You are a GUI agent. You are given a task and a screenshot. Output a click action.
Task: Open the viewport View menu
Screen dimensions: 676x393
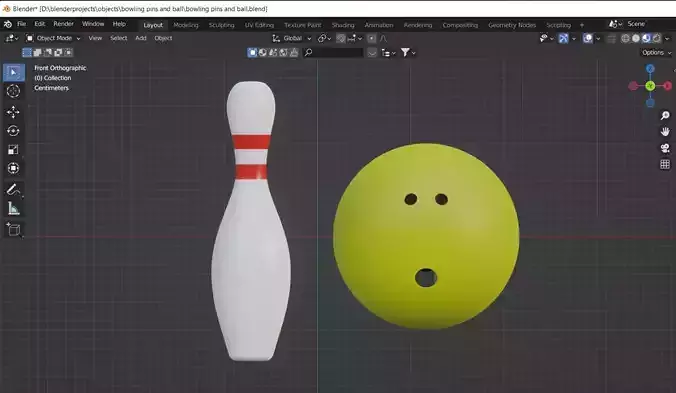(x=95, y=38)
